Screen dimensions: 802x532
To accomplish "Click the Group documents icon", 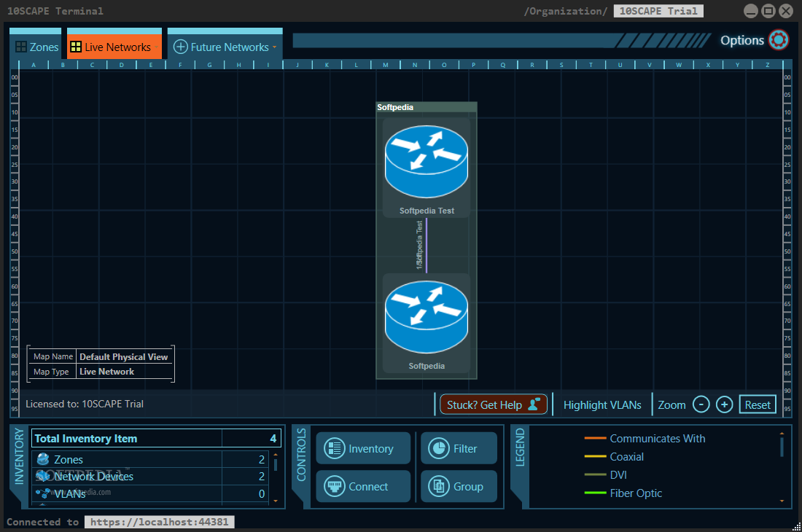I will click(x=439, y=486).
